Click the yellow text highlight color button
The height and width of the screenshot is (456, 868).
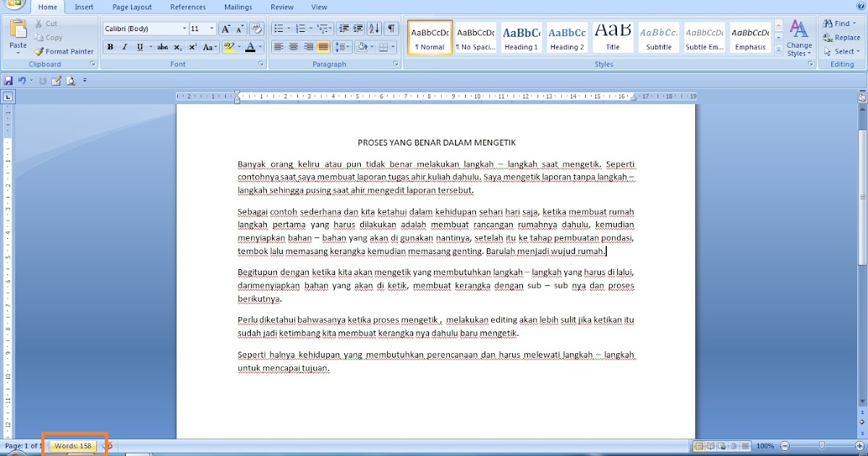point(229,47)
